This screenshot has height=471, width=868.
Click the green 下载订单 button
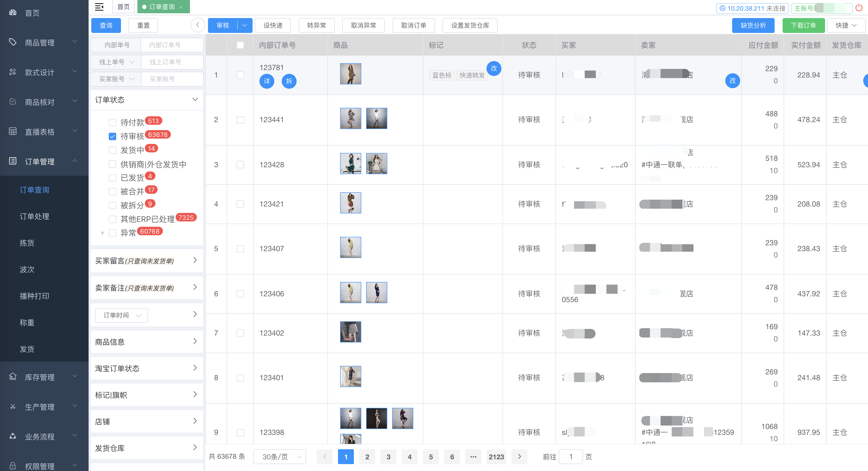pyautogui.click(x=803, y=25)
